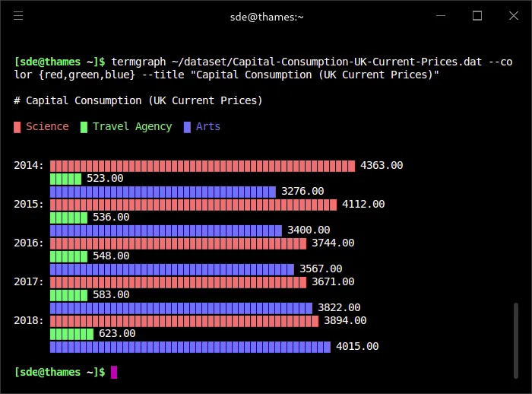Click the 2014 Travel Agency bar 523.00
The width and height of the screenshot is (532, 394).
(66, 179)
